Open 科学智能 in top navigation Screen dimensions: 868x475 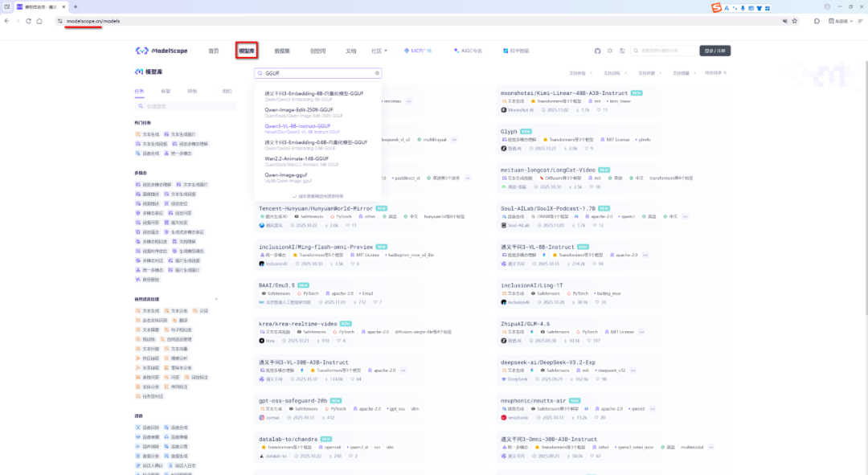(x=516, y=51)
